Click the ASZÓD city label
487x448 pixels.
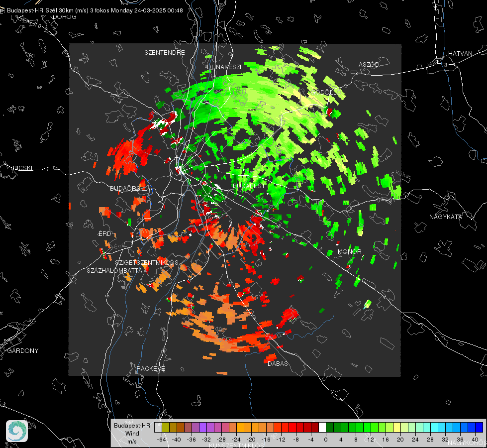[369, 64]
